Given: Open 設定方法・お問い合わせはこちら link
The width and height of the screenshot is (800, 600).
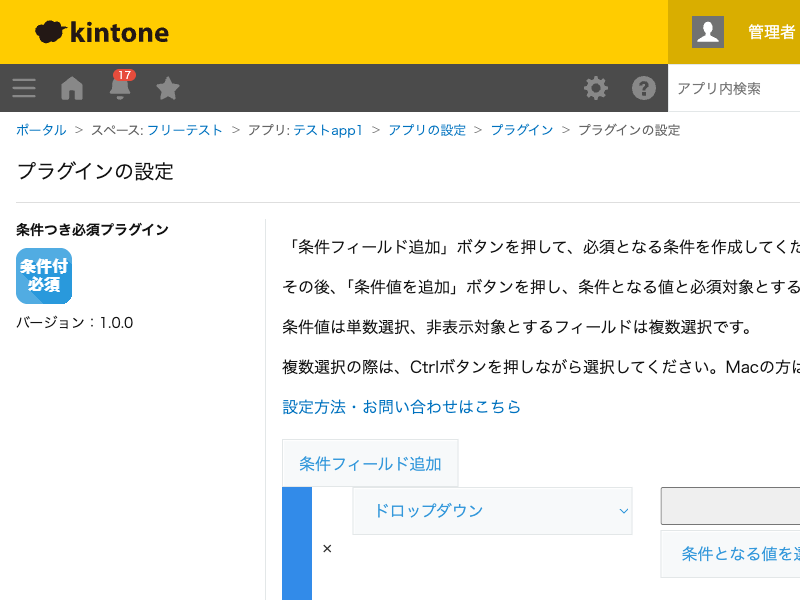Looking at the screenshot, I should tap(402, 407).
